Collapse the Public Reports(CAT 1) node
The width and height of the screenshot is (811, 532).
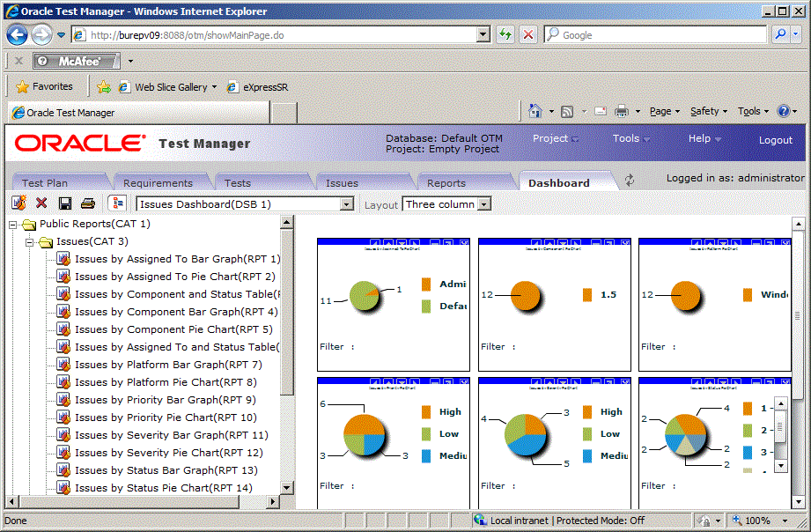pos(13,225)
